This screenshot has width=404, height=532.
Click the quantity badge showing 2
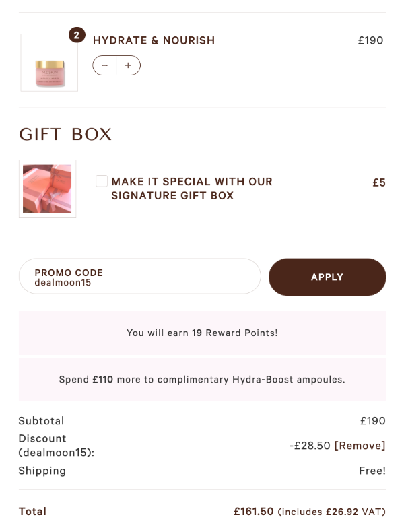coord(77,34)
